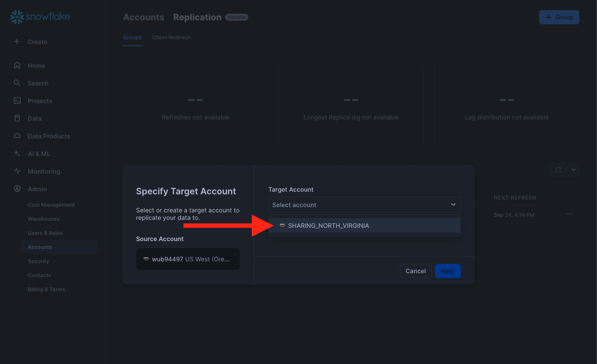Screen dimensions: 597x364
Task: Expand the Target Account dropdown
Action: (x=364, y=205)
